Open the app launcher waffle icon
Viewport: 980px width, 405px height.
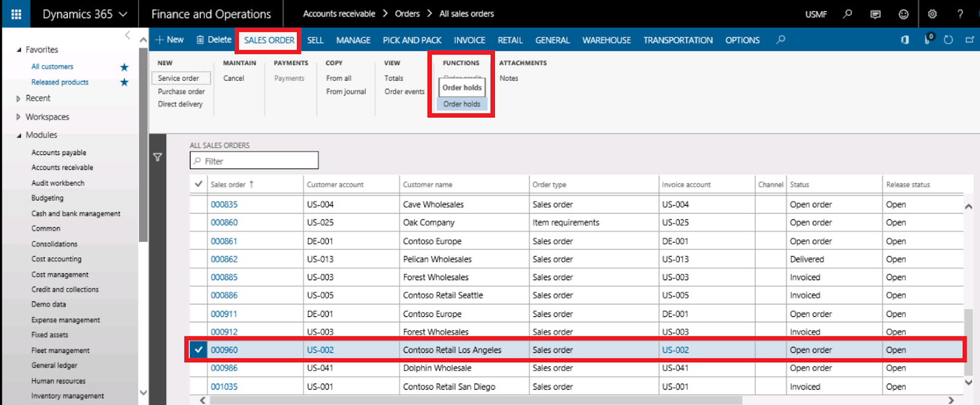(16, 14)
